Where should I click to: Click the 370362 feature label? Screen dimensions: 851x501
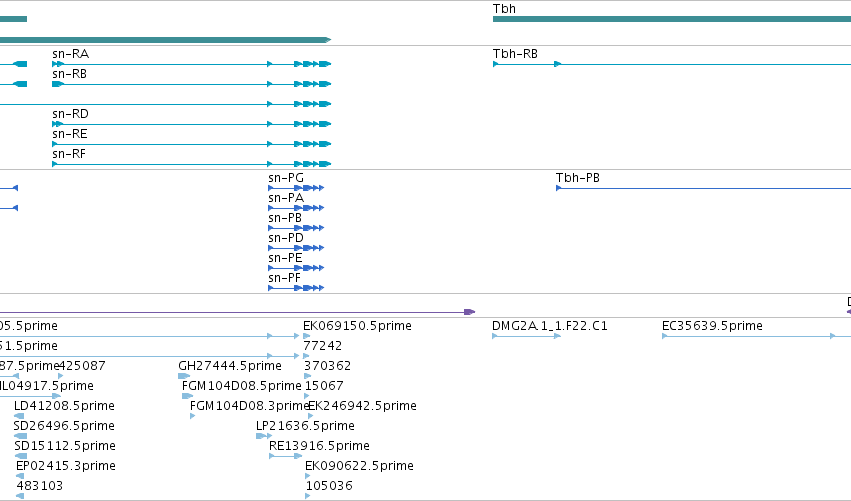(327, 366)
